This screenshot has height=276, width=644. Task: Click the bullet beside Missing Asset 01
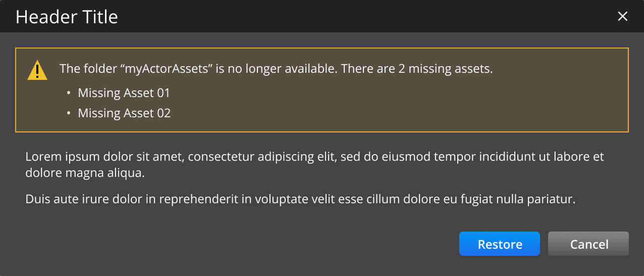coord(68,94)
